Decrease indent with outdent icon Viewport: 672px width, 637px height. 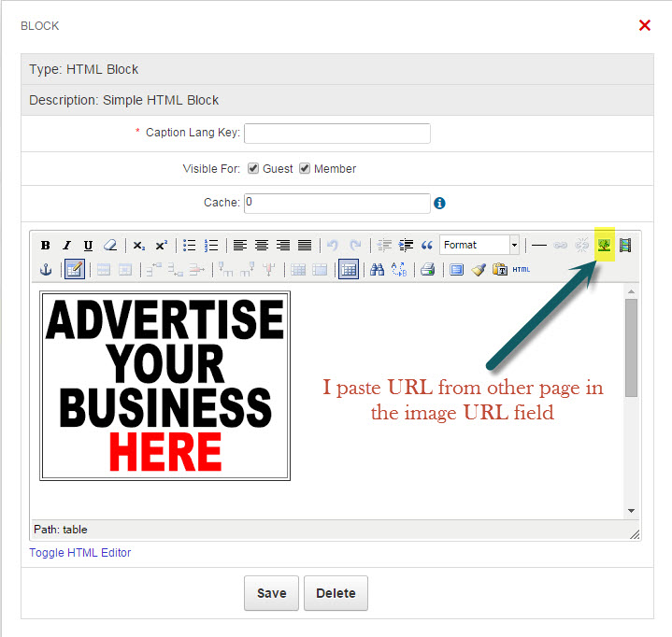tap(384, 246)
